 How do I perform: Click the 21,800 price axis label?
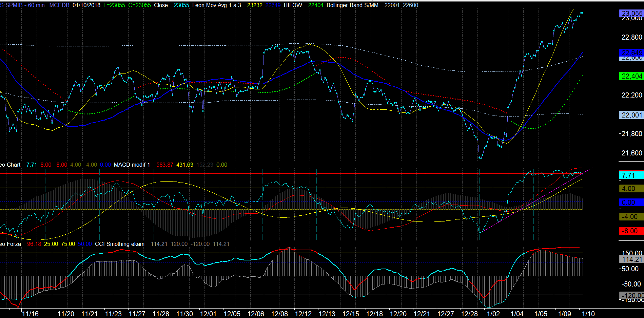(631, 134)
